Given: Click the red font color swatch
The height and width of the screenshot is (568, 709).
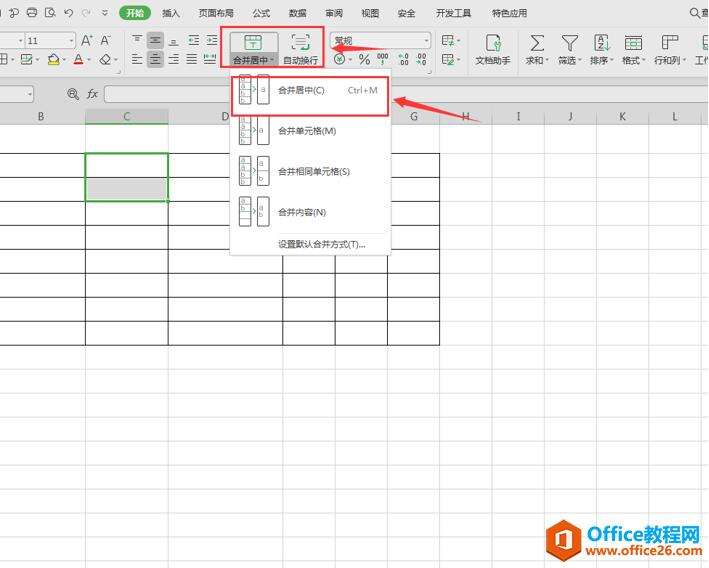Looking at the screenshot, I should pos(79,59).
